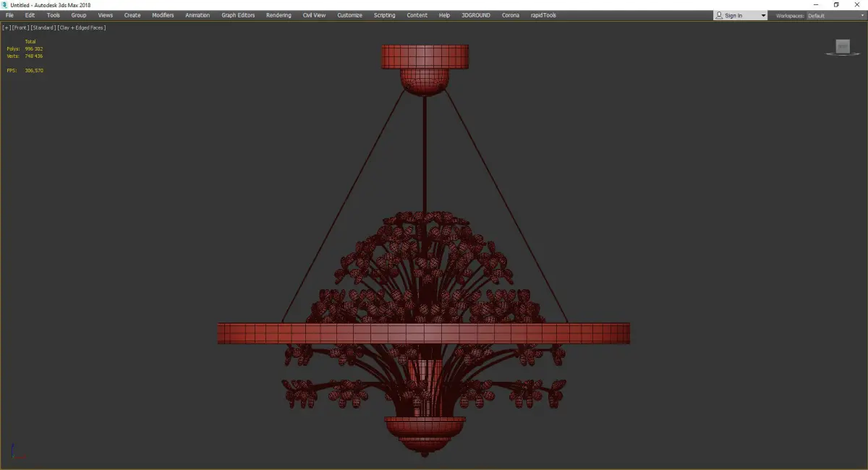Open the Views menu
The width and height of the screenshot is (868, 470).
click(106, 15)
